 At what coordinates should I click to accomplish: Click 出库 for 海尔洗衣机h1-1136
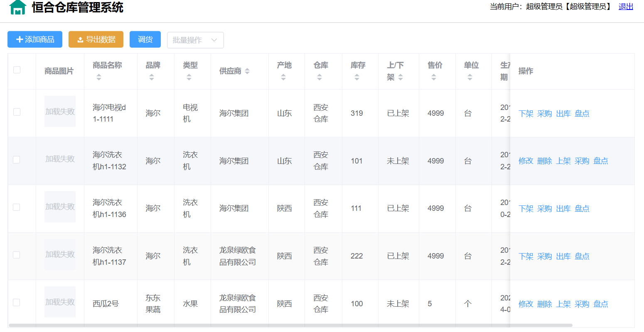[563, 209]
